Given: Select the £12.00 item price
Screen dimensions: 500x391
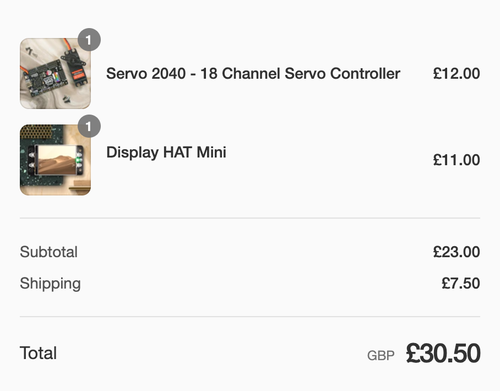Looking at the screenshot, I should (456, 73).
